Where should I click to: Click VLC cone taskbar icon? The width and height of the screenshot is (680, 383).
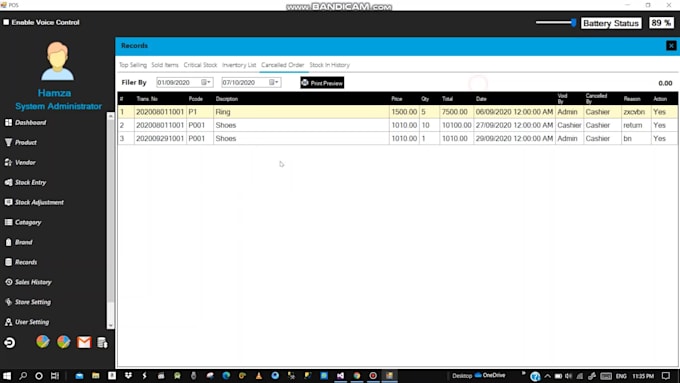coord(259,376)
